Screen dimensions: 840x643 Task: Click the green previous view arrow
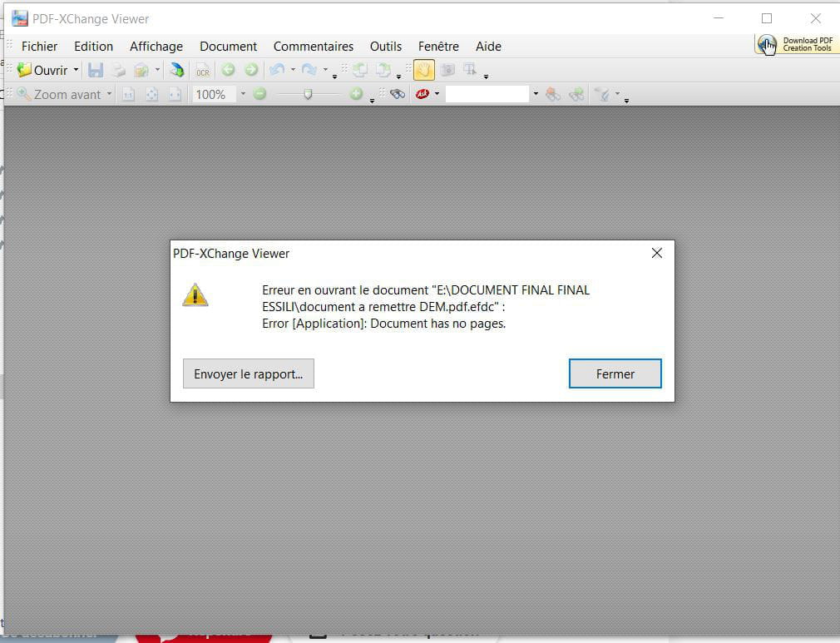[x=228, y=70]
